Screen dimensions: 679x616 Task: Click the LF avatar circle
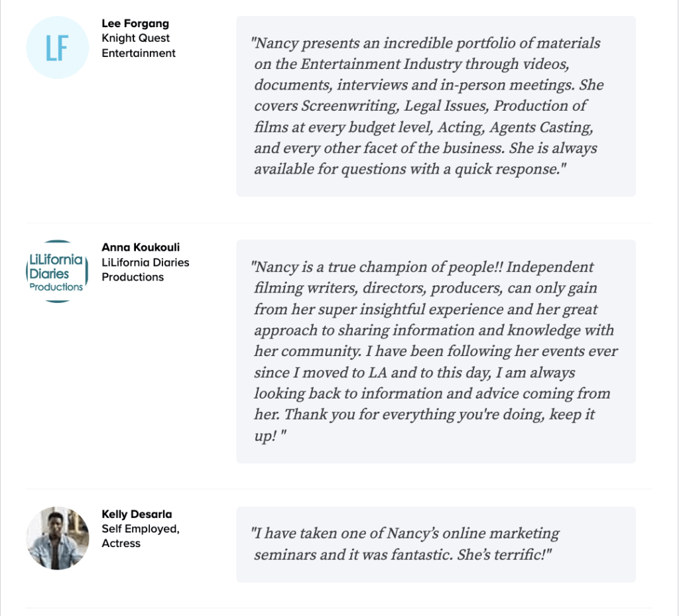pyautogui.click(x=58, y=48)
